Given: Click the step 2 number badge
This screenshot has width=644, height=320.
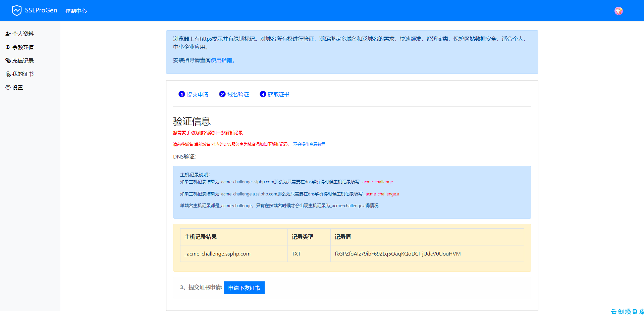Looking at the screenshot, I should (x=222, y=94).
